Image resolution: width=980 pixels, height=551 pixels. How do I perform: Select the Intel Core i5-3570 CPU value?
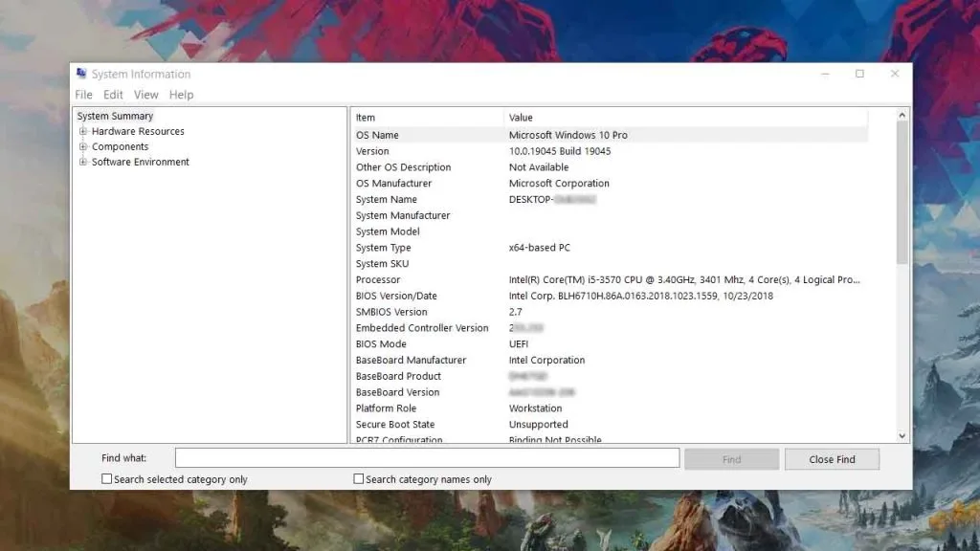684,280
